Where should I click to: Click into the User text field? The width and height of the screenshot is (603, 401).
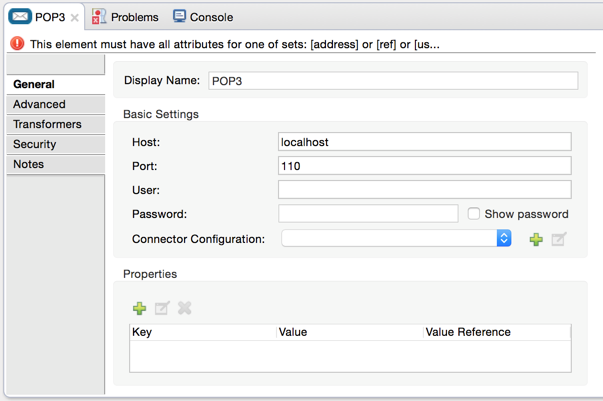point(425,190)
